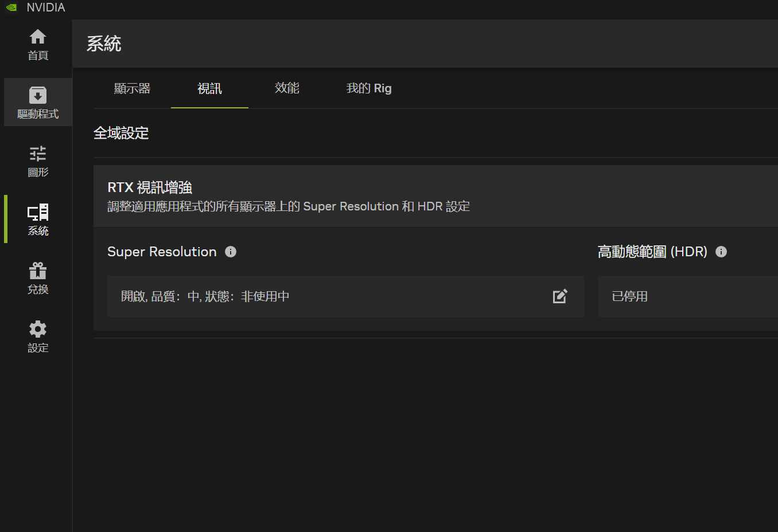Click the 高動態範圍 (HDR) label text
The image size is (778, 532).
click(652, 252)
